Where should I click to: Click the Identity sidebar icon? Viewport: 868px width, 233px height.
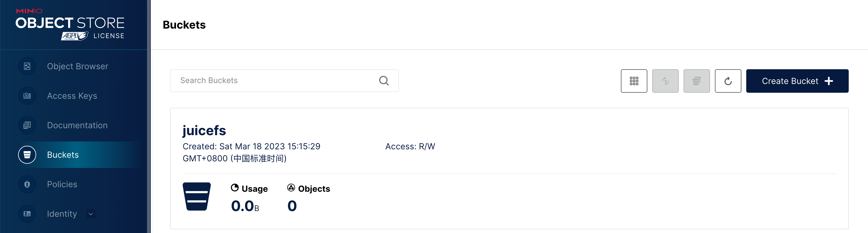pyautogui.click(x=27, y=214)
